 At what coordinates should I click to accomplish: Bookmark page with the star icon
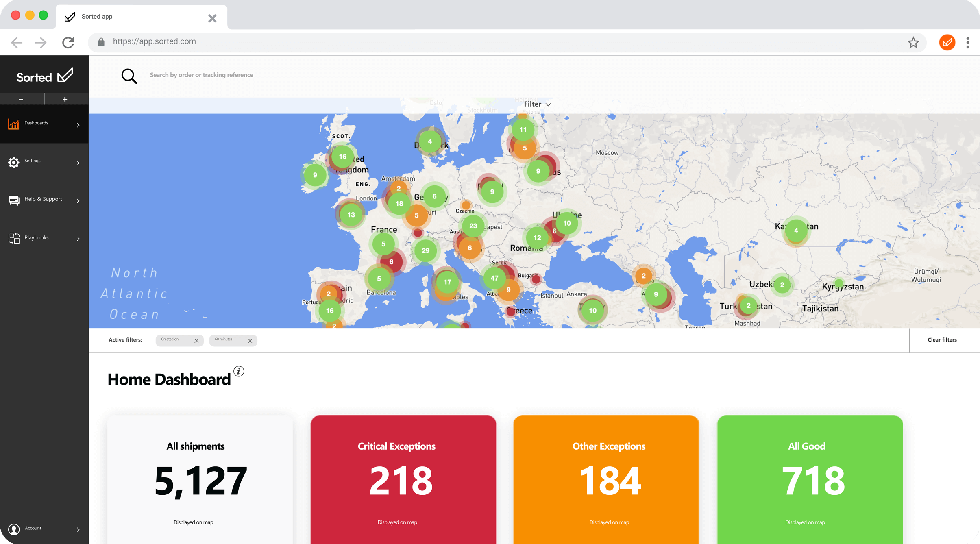click(913, 42)
